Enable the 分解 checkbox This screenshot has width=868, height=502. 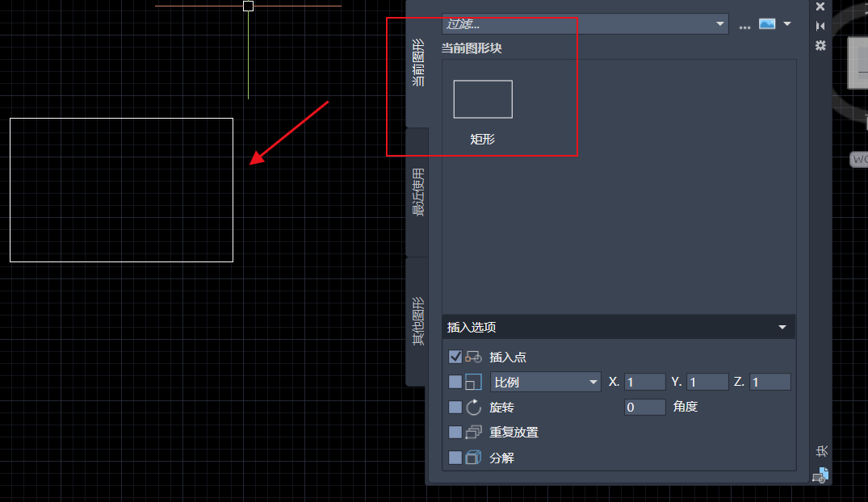click(455, 458)
